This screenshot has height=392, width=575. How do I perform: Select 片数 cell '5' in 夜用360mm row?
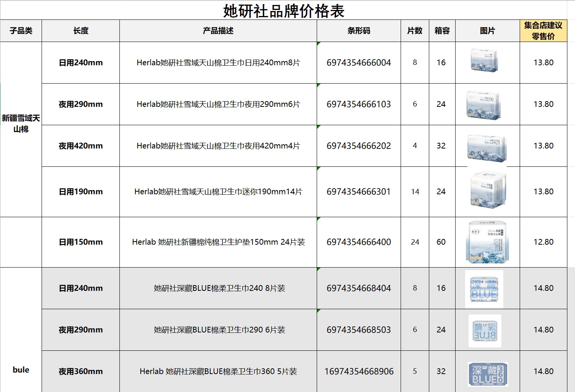tap(415, 371)
